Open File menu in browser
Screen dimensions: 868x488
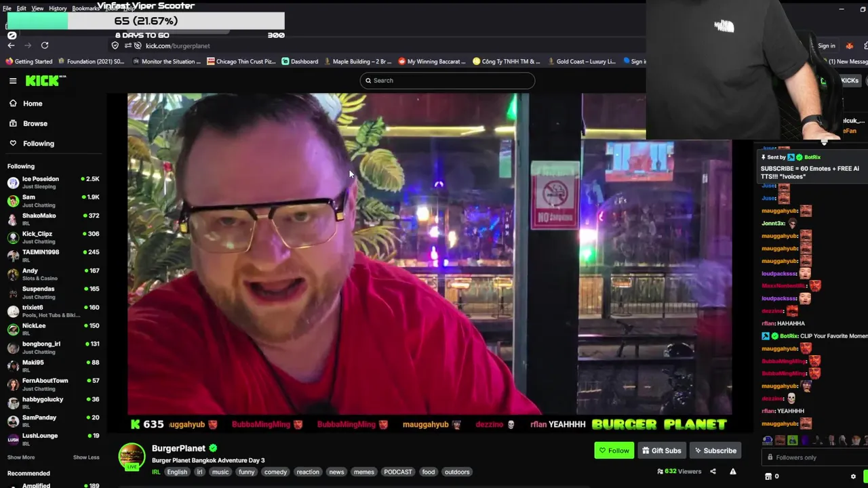point(7,8)
